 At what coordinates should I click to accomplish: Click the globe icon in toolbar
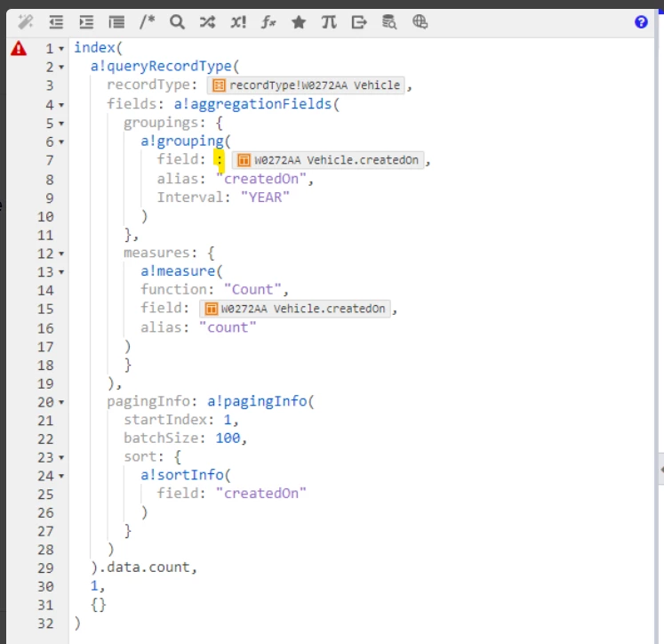420,21
